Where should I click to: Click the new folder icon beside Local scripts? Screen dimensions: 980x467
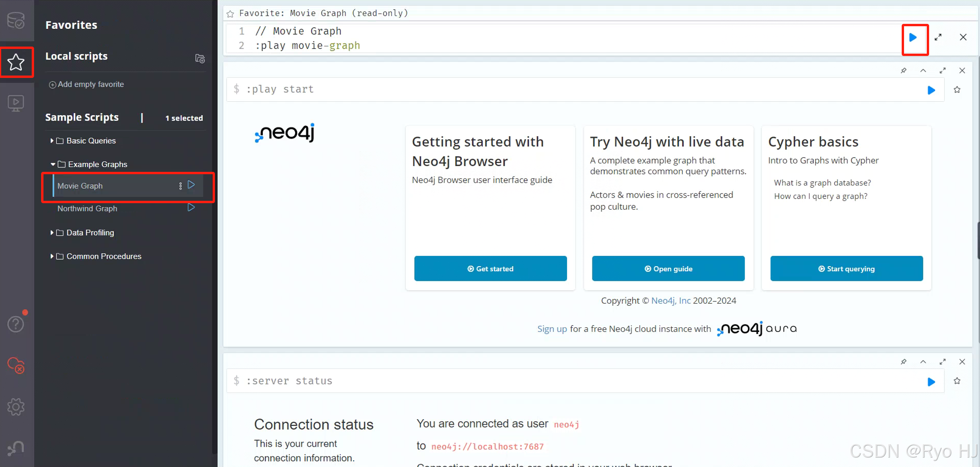point(200,59)
